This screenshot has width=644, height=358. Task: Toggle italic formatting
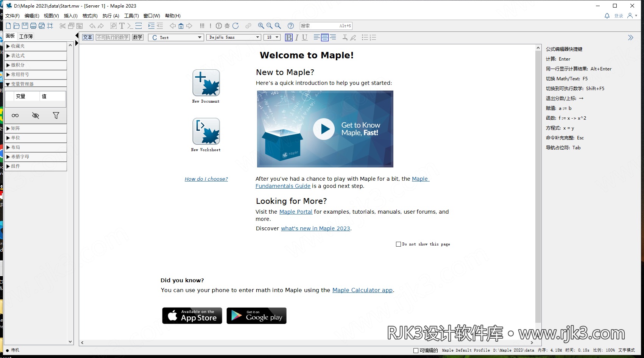pyautogui.click(x=297, y=38)
